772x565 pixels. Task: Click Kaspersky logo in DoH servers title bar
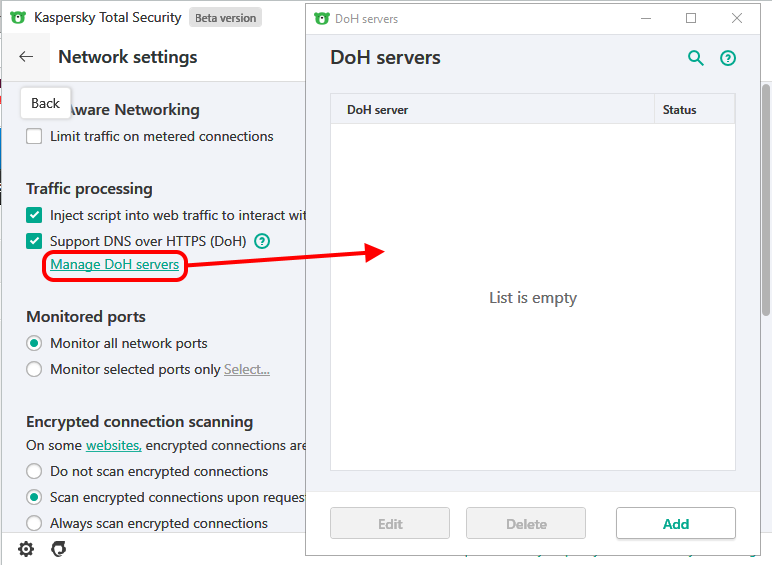click(x=322, y=19)
